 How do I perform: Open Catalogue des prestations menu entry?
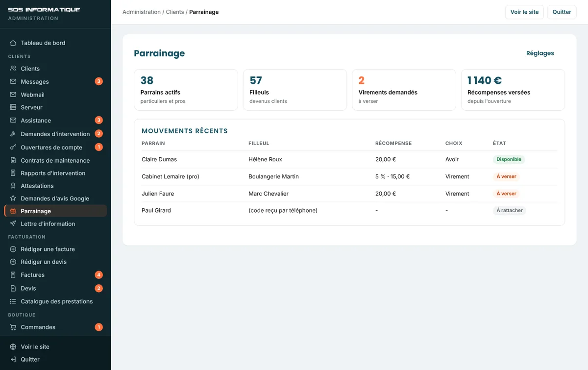tap(55, 301)
